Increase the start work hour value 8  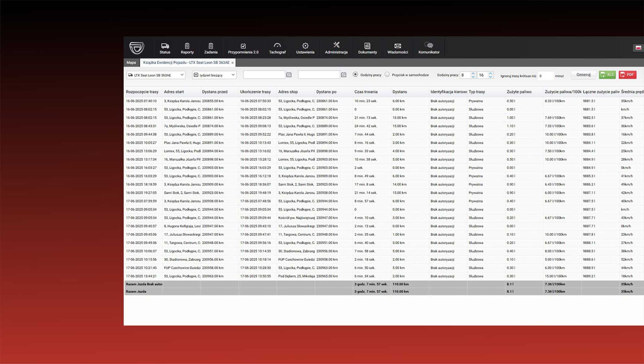[473, 73]
